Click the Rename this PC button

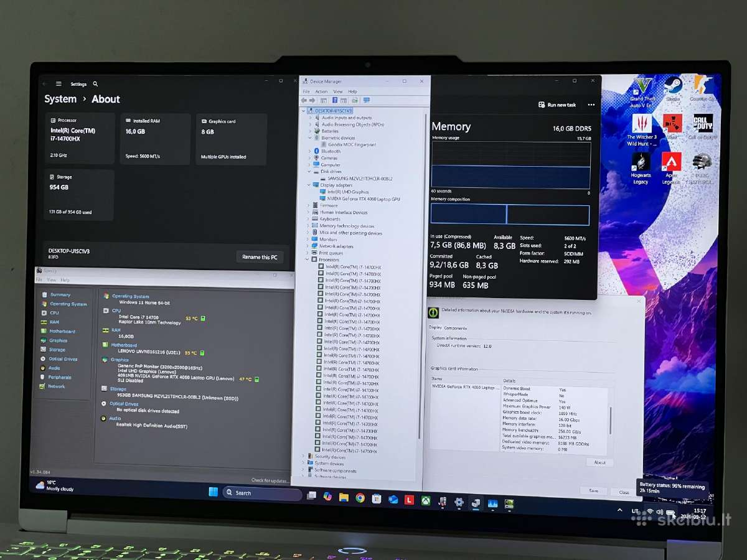click(x=260, y=257)
